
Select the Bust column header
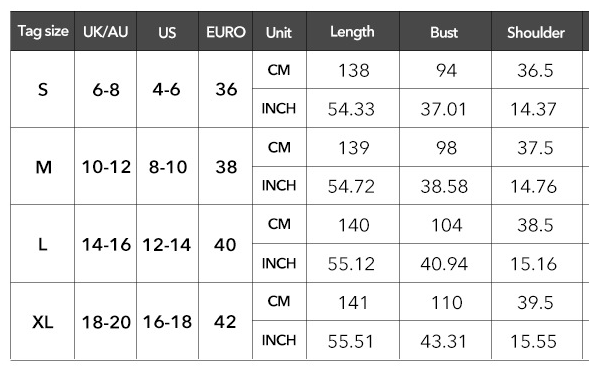click(x=445, y=31)
